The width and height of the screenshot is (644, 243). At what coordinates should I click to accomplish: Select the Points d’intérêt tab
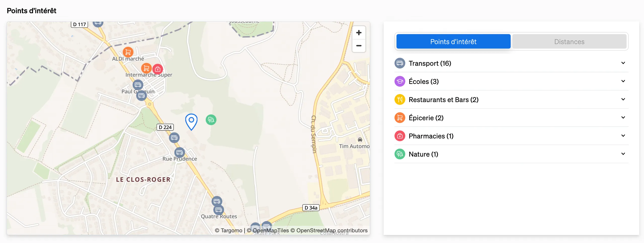click(453, 41)
